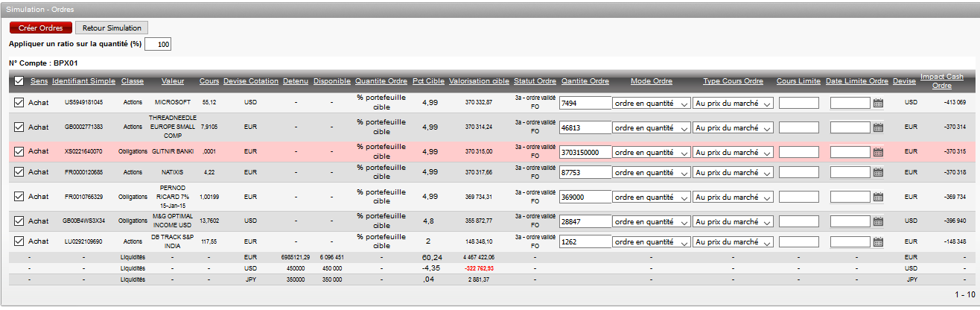980x310 pixels.
Task: Click Cours Limite field for THREADNEEDLE row
Action: [798, 127]
